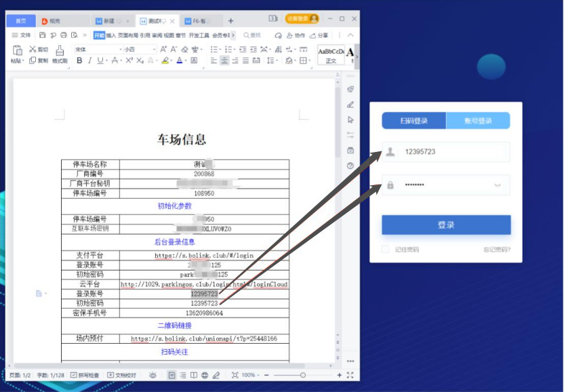The image size is (564, 392).
Task: Toggle Bold formatting
Action: [x=79, y=60]
